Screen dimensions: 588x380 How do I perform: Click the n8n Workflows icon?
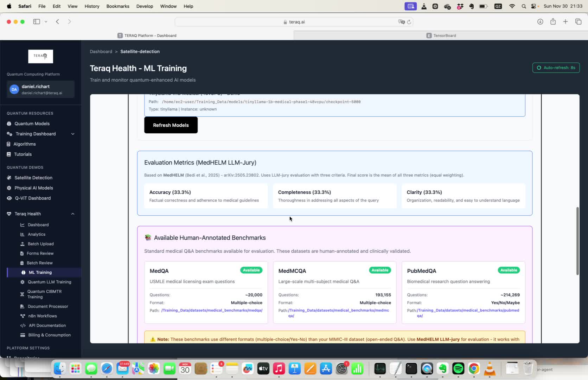coord(23,316)
